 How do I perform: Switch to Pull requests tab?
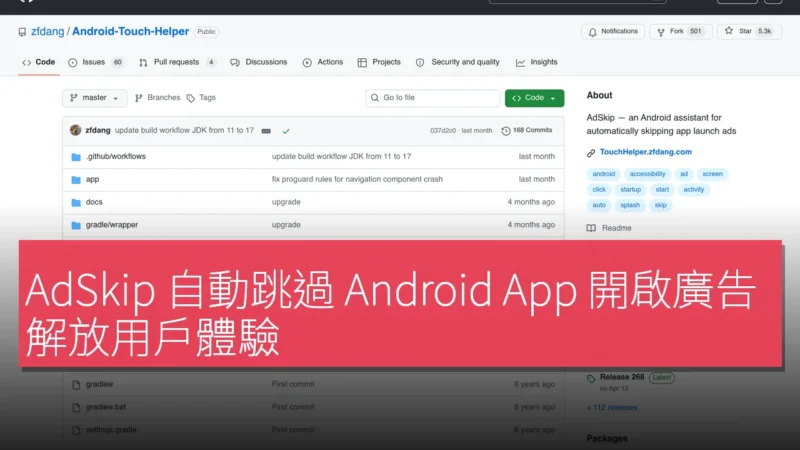pos(177,62)
